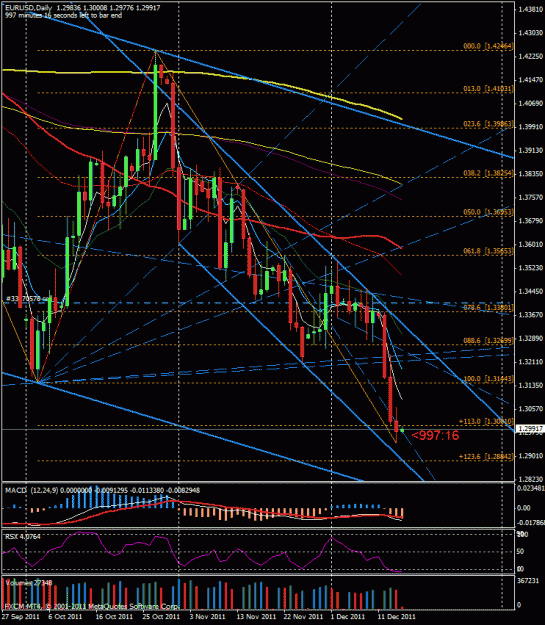Image resolution: width=545 pixels, height=625 pixels.
Task: Click the #33 70578 order line label
Action: pos(27,298)
